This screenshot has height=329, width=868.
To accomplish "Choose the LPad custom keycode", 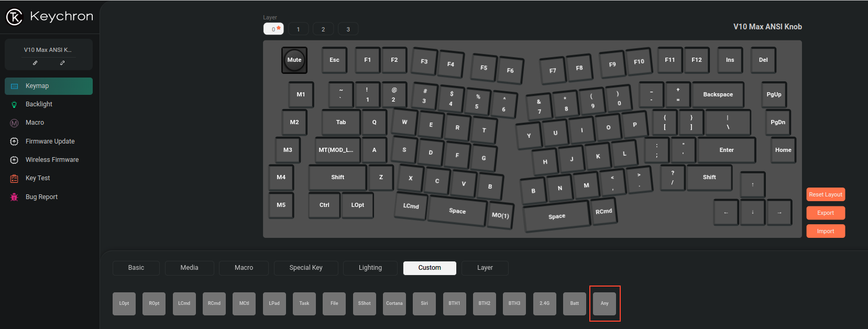I will [274, 303].
